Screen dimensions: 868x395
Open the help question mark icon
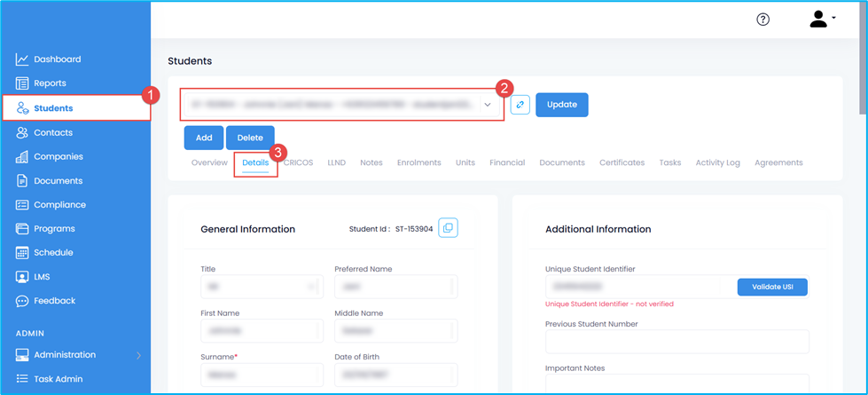pyautogui.click(x=762, y=20)
